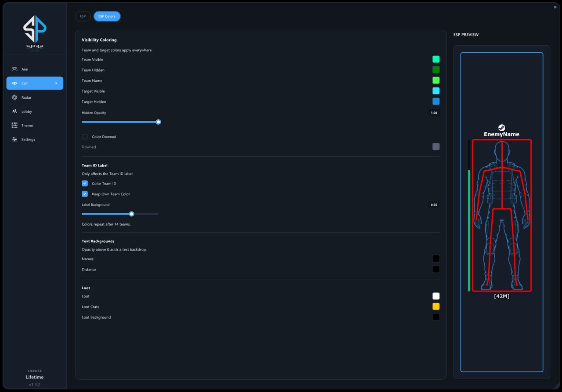Click the EnemyName label in ESP preview

tap(501, 134)
